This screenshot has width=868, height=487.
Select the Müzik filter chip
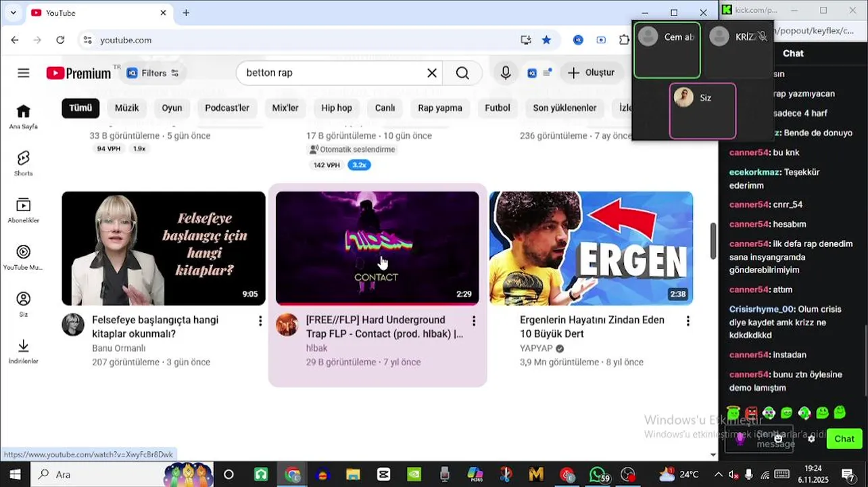[x=127, y=108]
